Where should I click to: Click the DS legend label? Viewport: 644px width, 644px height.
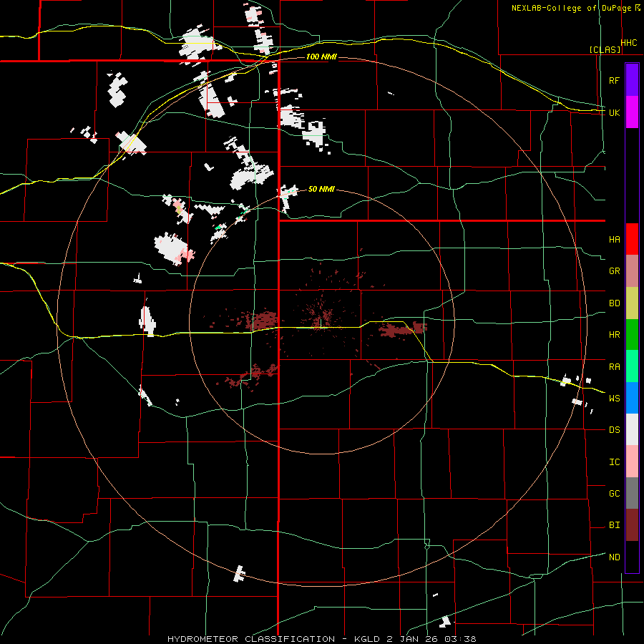(614, 430)
